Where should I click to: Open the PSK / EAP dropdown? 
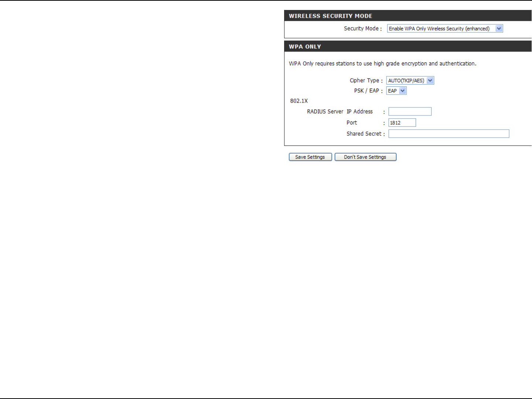(396, 91)
